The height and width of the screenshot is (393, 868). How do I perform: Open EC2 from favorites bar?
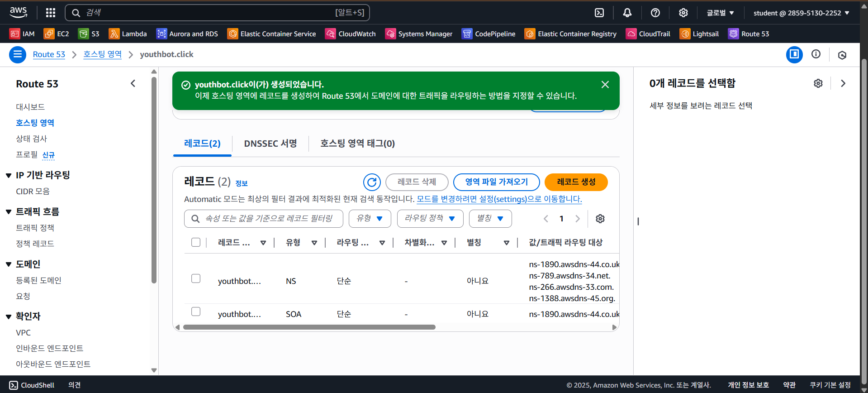(57, 34)
